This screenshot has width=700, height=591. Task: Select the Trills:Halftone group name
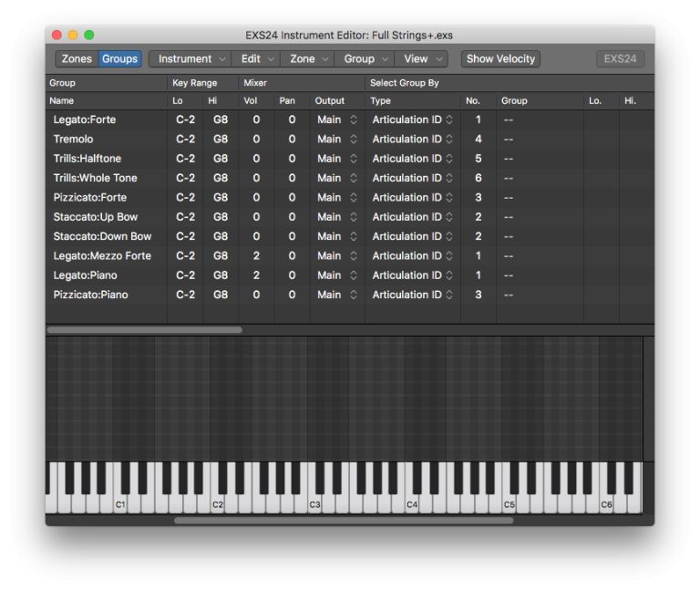(87, 159)
